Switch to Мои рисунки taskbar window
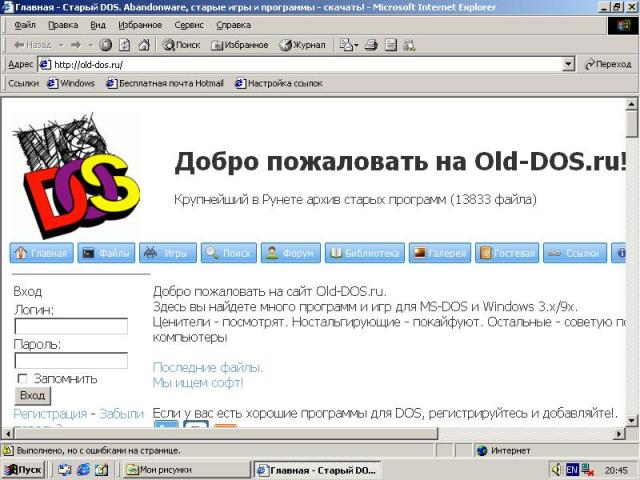 coord(187,470)
